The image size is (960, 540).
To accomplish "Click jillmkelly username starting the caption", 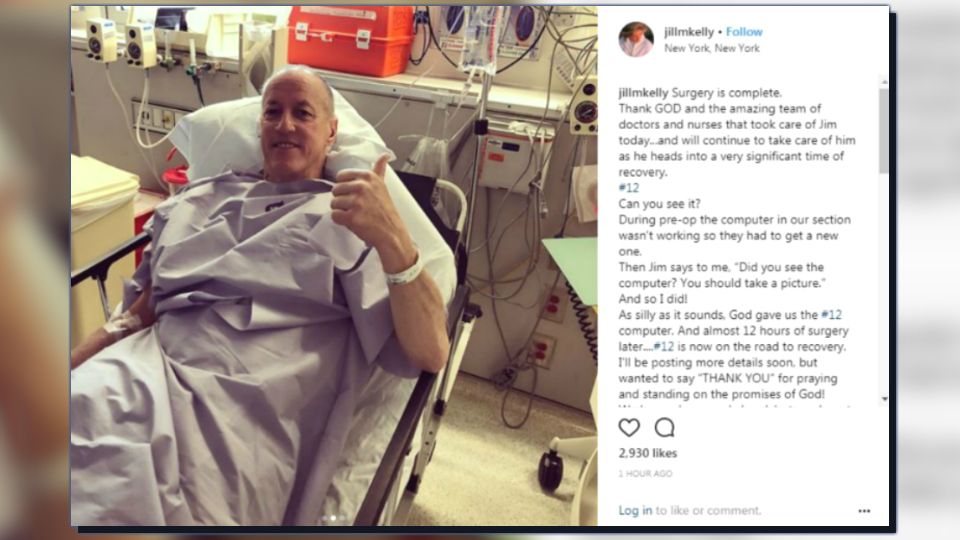I will [643, 93].
